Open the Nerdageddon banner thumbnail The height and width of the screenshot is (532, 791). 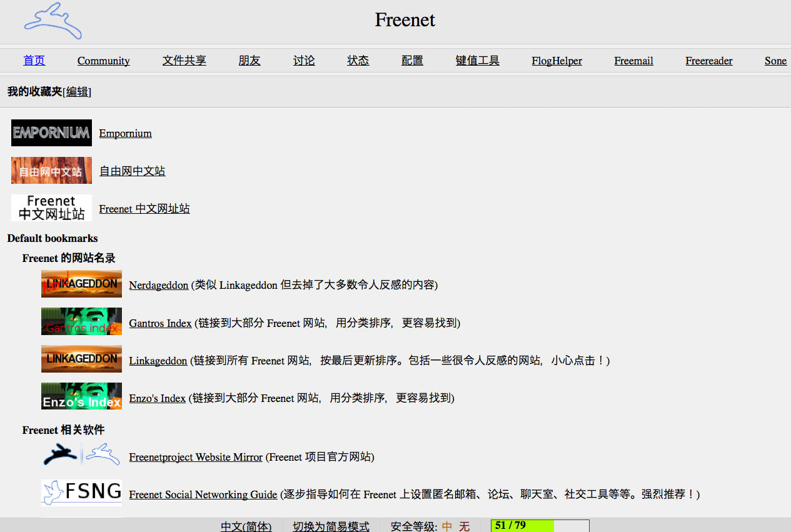[81, 284]
